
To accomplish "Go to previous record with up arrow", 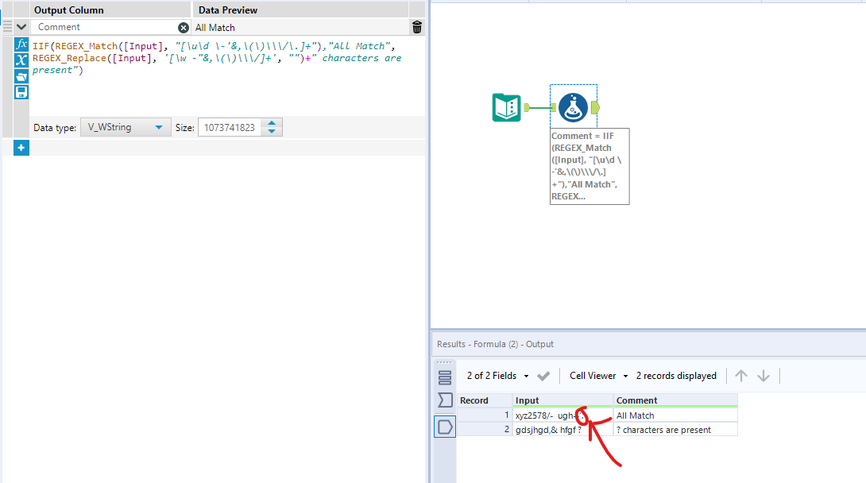I will click(x=741, y=376).
